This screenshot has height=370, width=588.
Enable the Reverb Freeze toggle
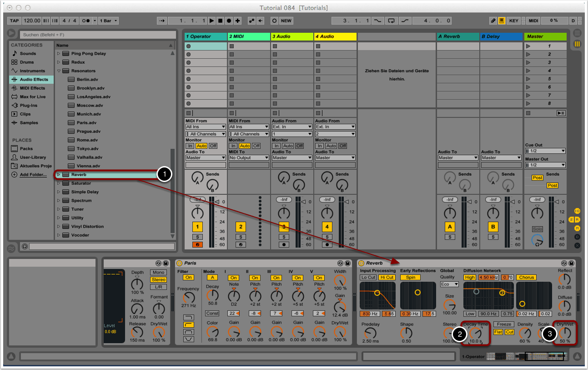coord(503,324)
